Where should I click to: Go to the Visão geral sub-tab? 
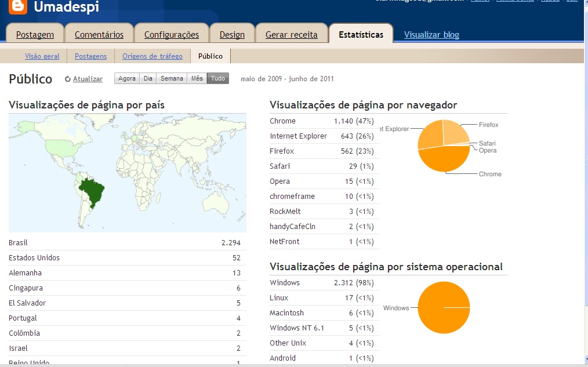coord(42,56)
